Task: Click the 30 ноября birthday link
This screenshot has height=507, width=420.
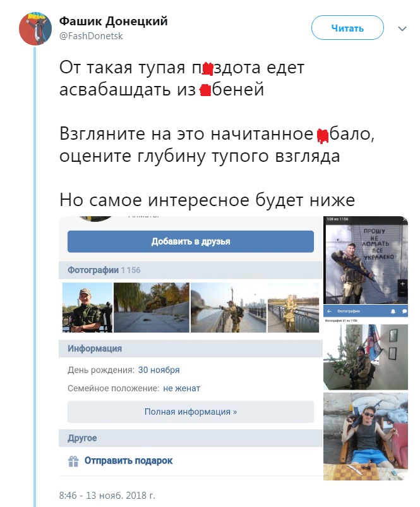Action: coord(159,370)
